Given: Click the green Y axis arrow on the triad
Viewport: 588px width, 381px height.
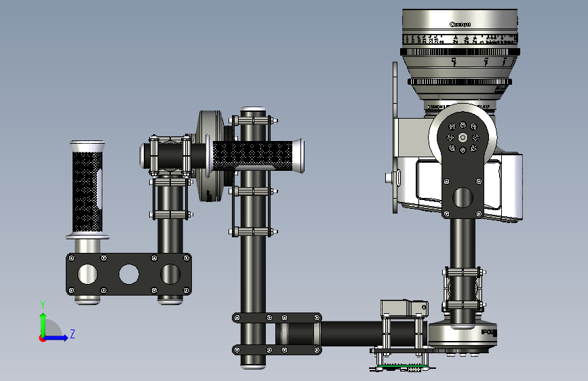Looking at the screenshot, I should point(43,324).
